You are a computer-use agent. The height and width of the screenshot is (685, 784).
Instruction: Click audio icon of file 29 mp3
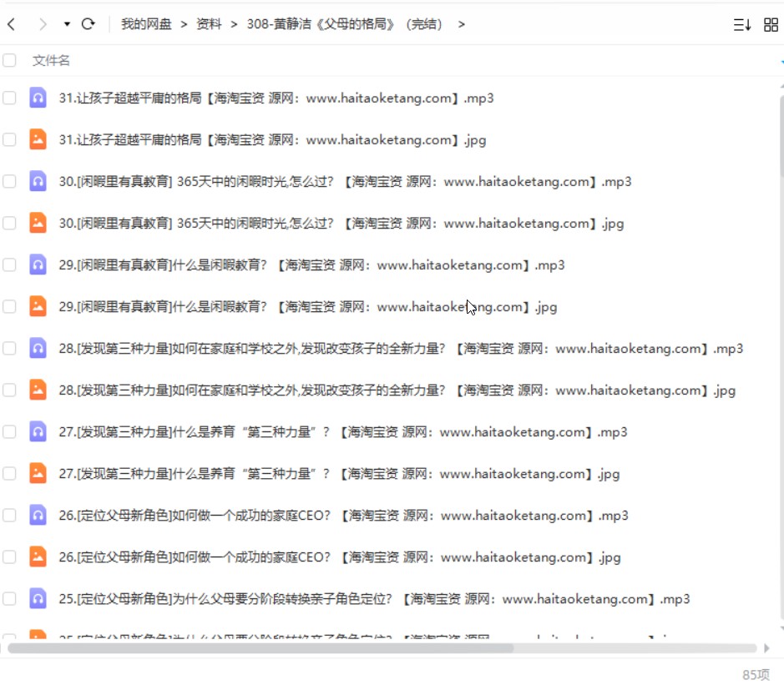pos(38,264)
